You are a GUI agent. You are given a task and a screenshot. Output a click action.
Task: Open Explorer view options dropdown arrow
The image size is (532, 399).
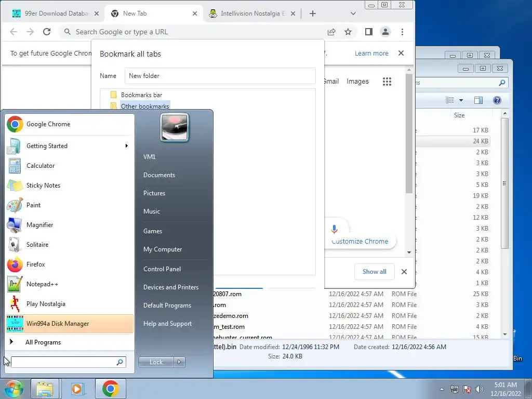[461, 100]
